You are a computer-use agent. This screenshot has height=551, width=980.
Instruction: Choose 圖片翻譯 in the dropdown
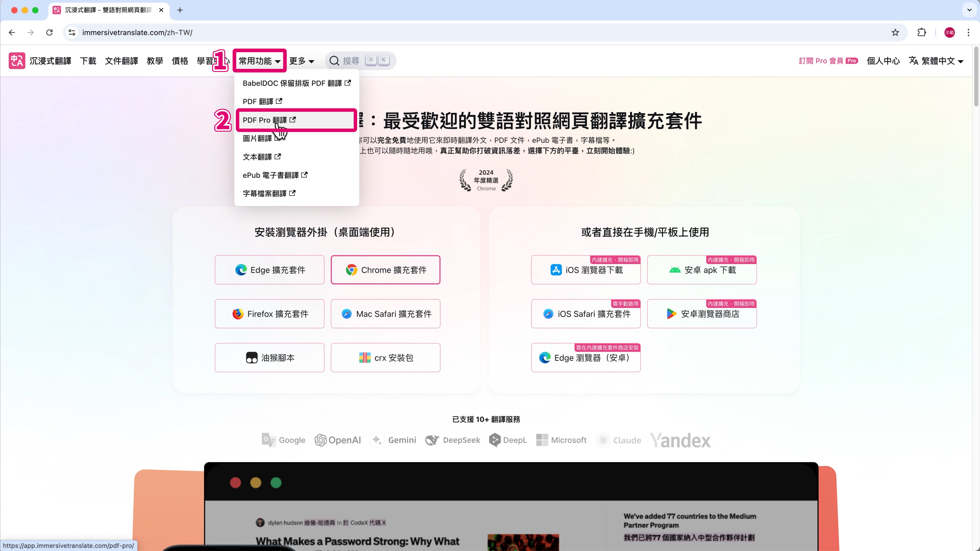point(297,139)
